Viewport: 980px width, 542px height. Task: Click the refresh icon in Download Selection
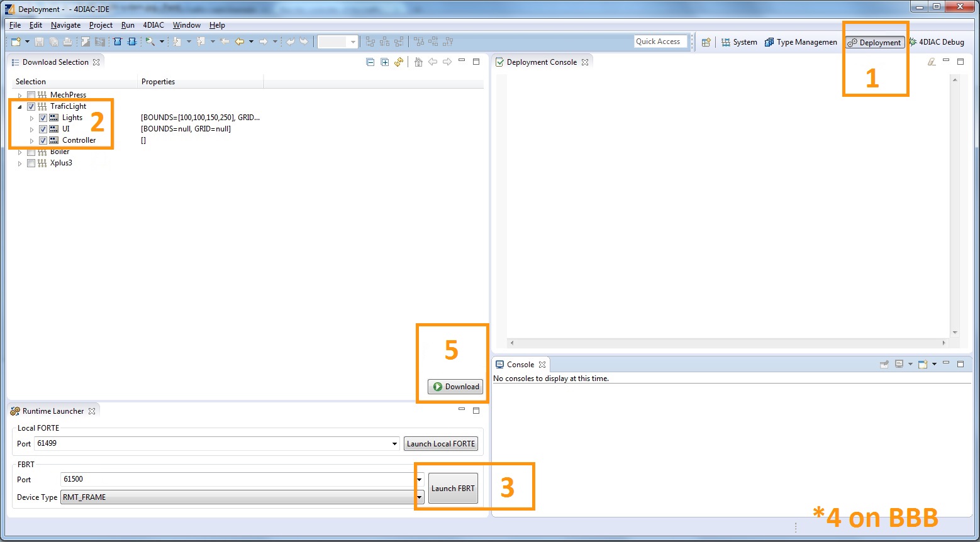(x=399, y=62)
